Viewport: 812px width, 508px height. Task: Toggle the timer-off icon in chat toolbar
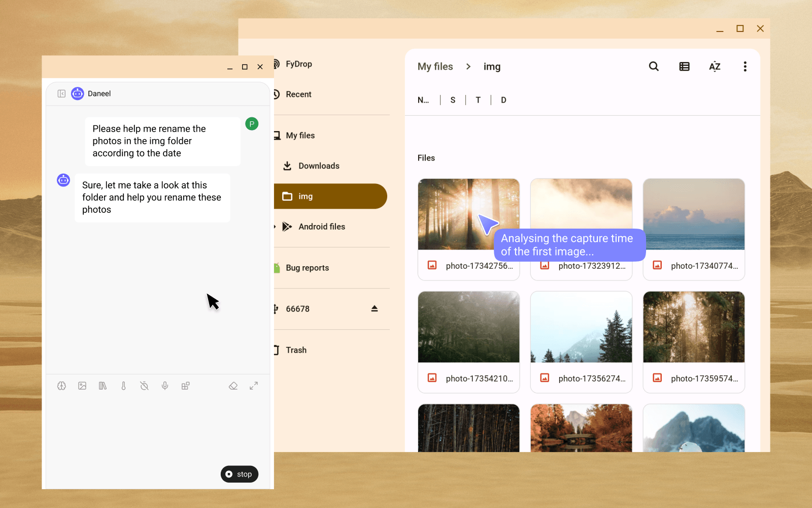144,386
